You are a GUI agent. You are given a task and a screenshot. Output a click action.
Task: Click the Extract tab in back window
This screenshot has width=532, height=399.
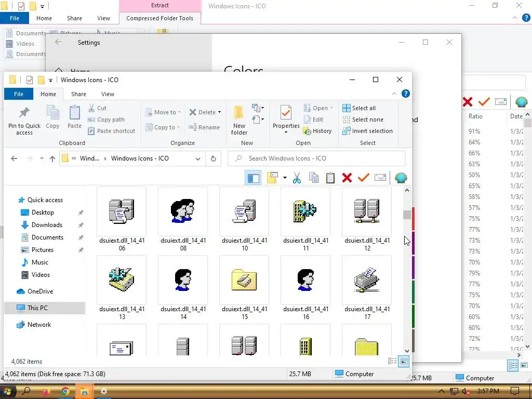pyautogui.click(x=160, y=5)
